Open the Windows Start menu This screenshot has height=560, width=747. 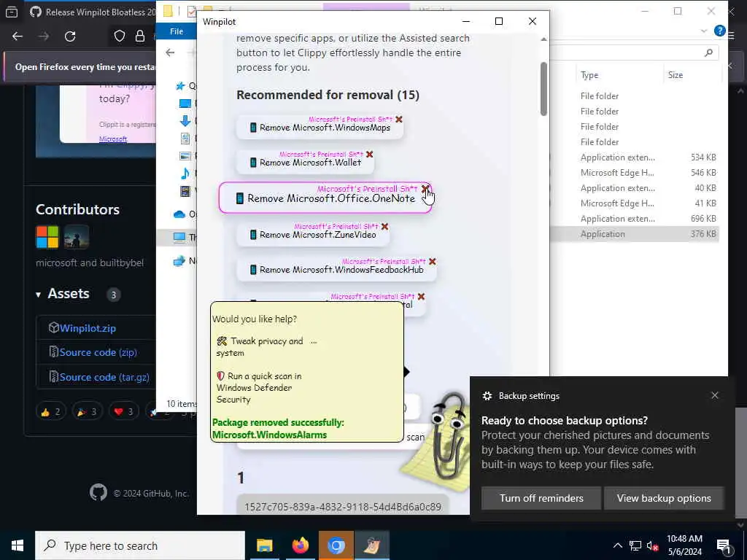pos(18,545)
